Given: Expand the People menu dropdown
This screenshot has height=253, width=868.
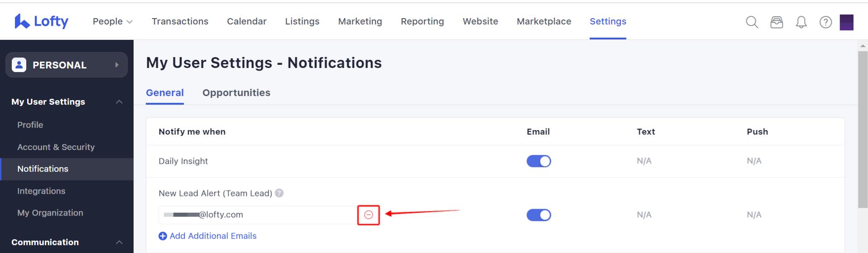Looking at the screenshot, I should click(x=112, y=21).
